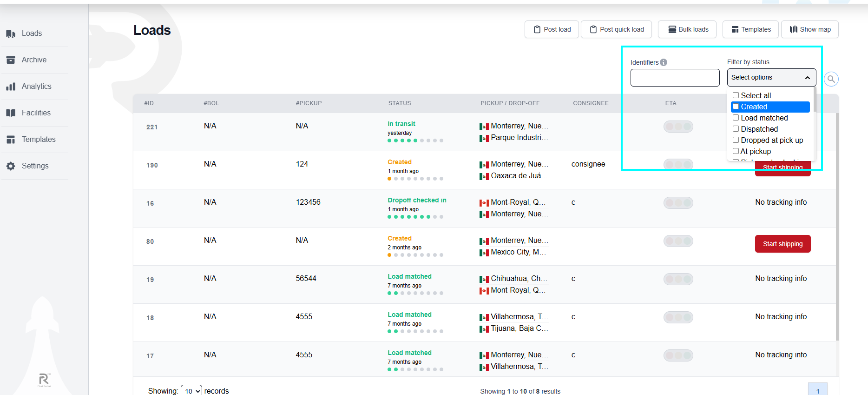The image size is (868, 395).
Task: Click the Show map button
Action: (810, 29)
